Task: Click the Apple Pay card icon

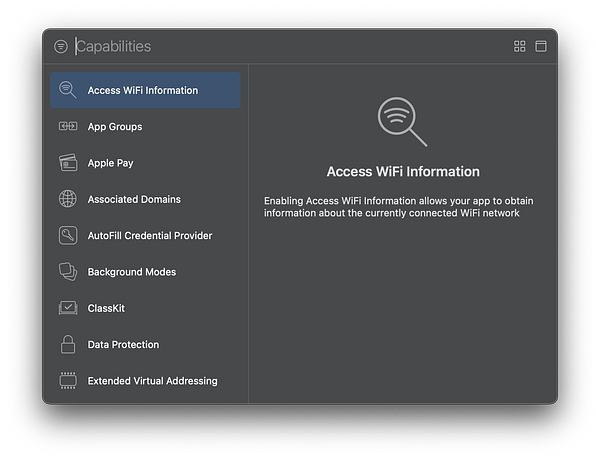Action: pos(68,163)
